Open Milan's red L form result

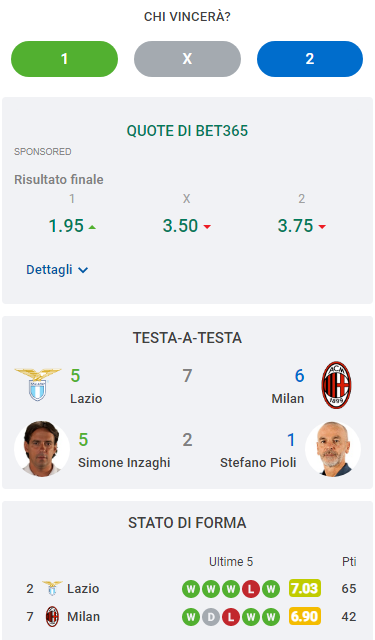(x=231, y=617)
